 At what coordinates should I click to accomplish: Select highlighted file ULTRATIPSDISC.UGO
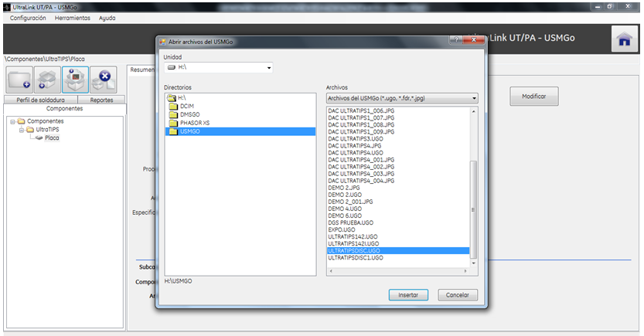click(x=398, y=251)
